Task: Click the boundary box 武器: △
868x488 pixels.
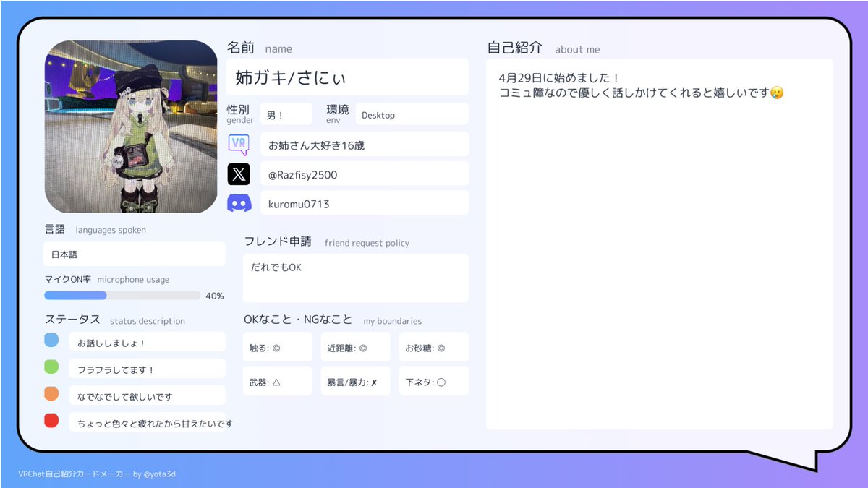Action: 278,381
